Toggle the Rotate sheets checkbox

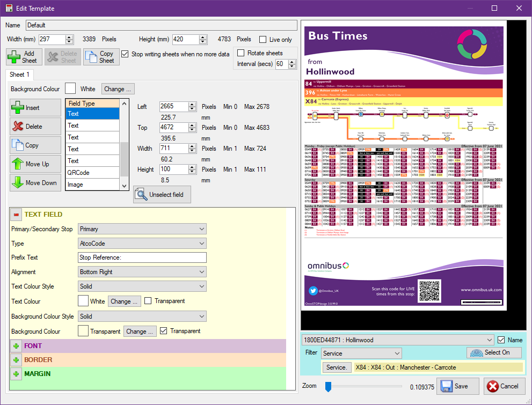click(x=241, y=53)
